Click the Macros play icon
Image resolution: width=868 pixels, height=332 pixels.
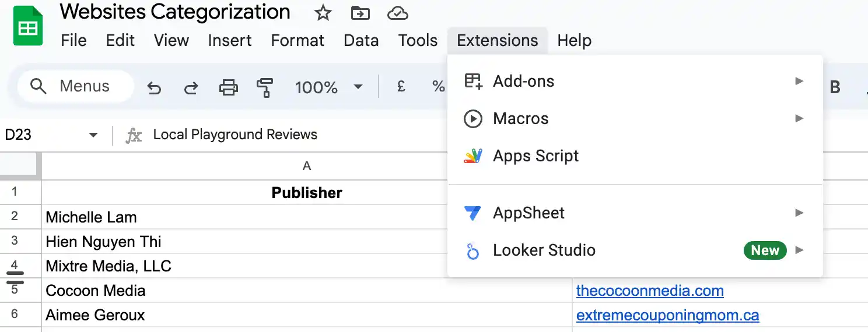pyautogui.click(x=473, y=119)
